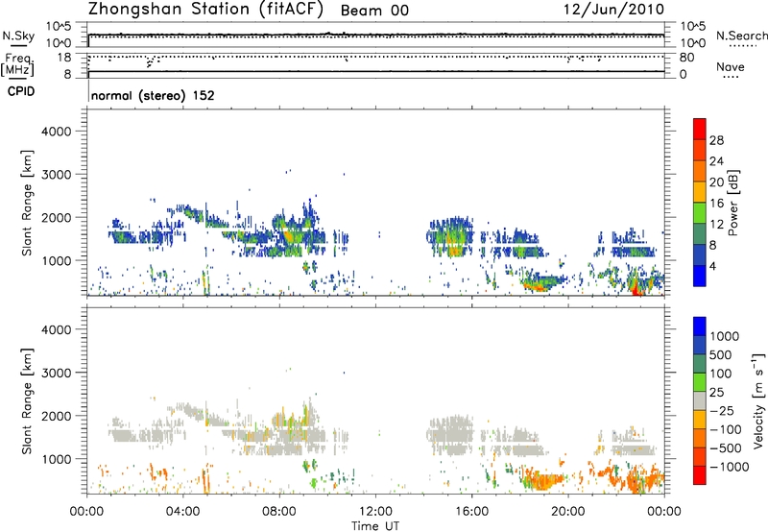Screen dimensions: 768x532
Task: Pick the red bottom segment of velocity colorbar
Action: coord(700,475)
